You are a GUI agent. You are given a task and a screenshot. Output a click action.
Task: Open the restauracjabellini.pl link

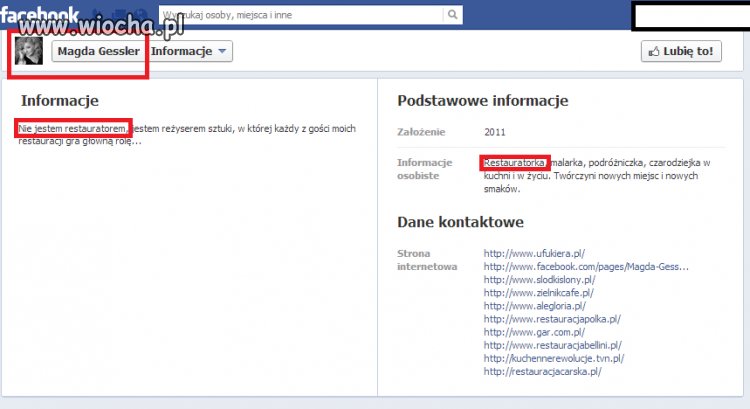(x=552, y=345)
